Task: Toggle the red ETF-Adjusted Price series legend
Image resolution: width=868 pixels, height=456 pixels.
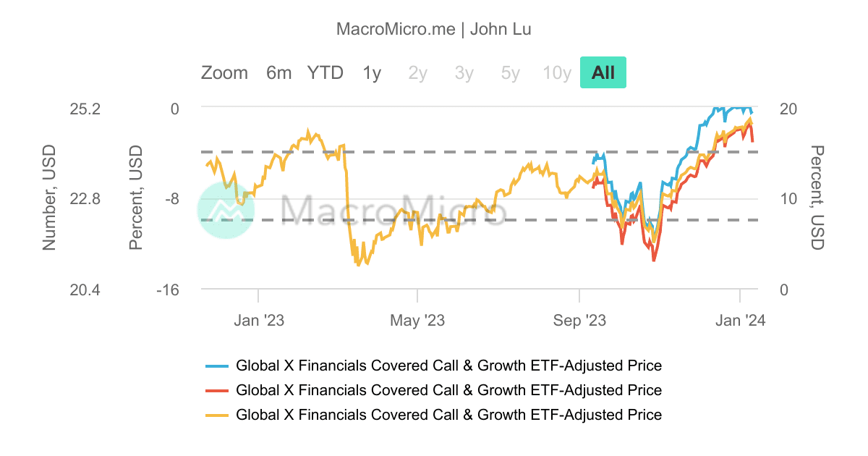Action: (x=448, y=390)
